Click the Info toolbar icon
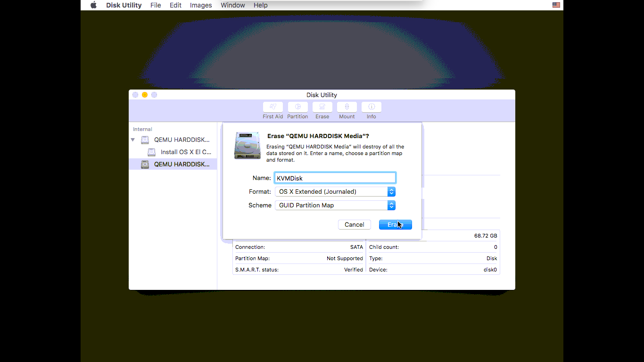Image resolution: width=644 pixels, height=362 pixels. point(372,107)
